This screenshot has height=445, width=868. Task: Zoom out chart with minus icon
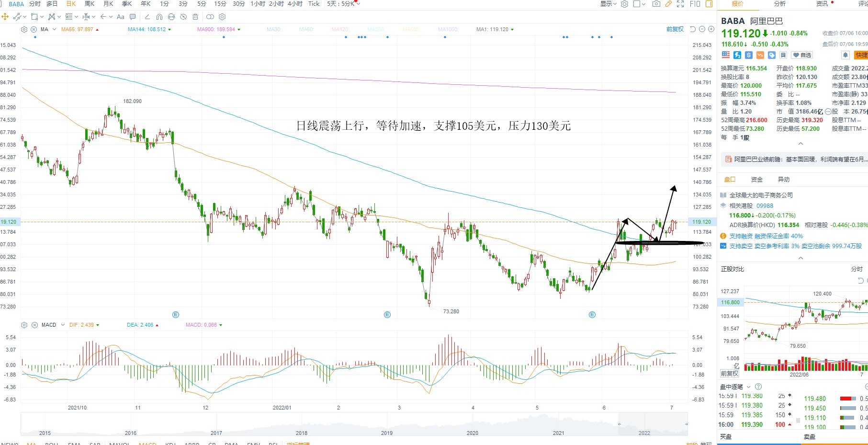click(x=702, y=29)
